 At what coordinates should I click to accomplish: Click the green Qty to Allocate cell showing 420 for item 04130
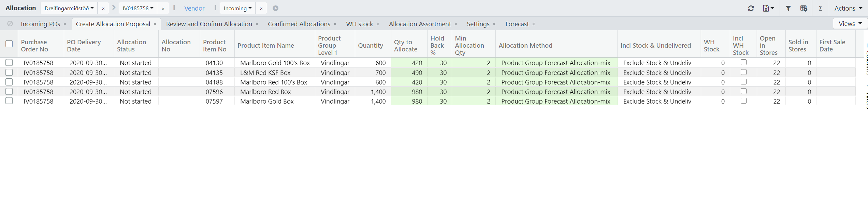coord(409,63)
